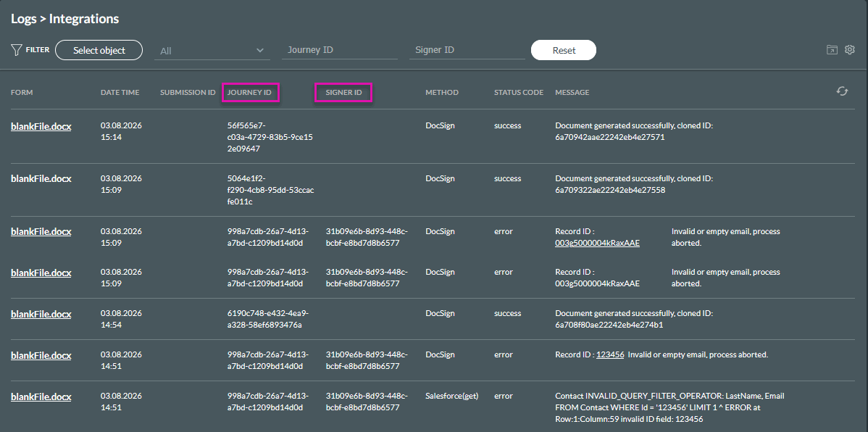Click the Signer ID filter field
Viewport: 868px width, 432px height.
467,50
